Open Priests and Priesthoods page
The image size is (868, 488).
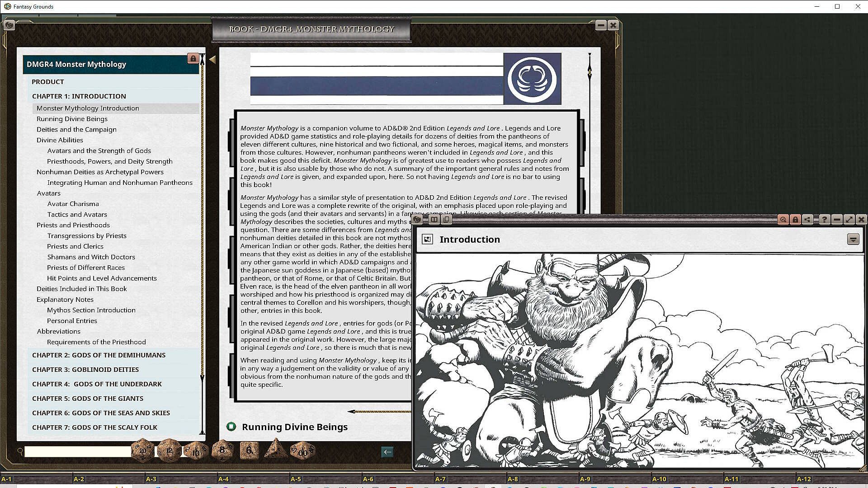[x=73, y=225]
